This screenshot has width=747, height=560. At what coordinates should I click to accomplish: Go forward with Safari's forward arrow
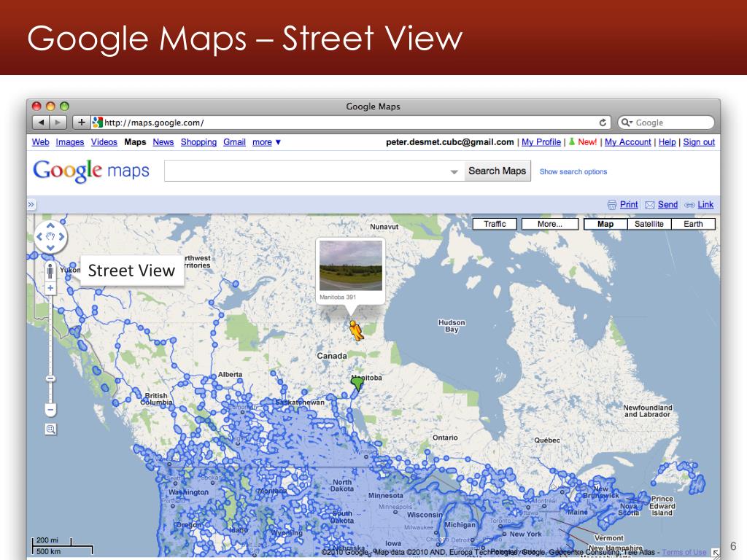coord(58,122)
